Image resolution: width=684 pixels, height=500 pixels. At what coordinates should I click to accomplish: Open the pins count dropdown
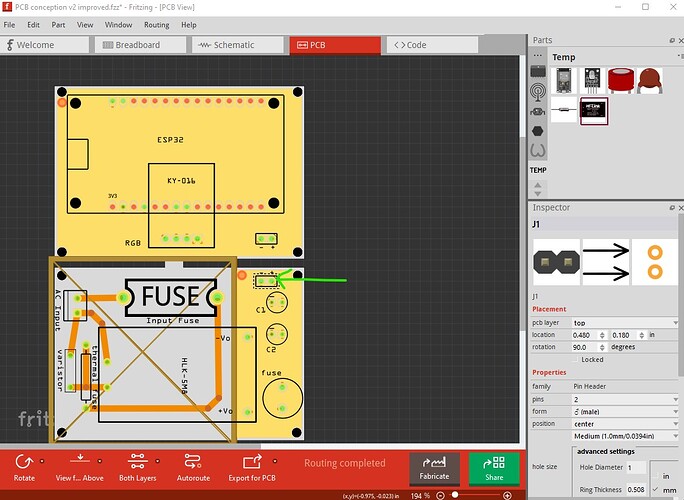624,399
